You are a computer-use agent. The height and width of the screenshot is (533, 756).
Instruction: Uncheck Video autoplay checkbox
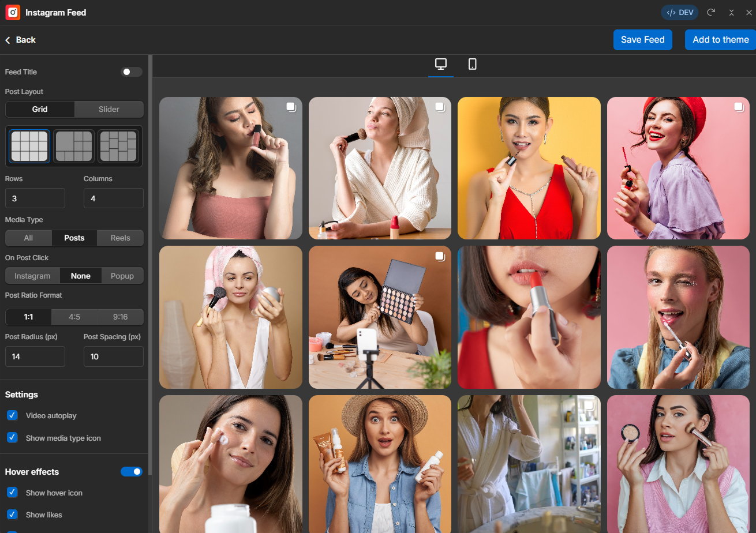[x=12, y=416]
